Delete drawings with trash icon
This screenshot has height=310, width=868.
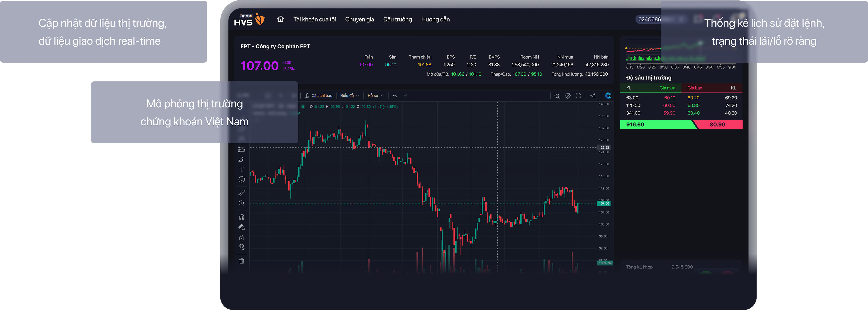point(242,261)
